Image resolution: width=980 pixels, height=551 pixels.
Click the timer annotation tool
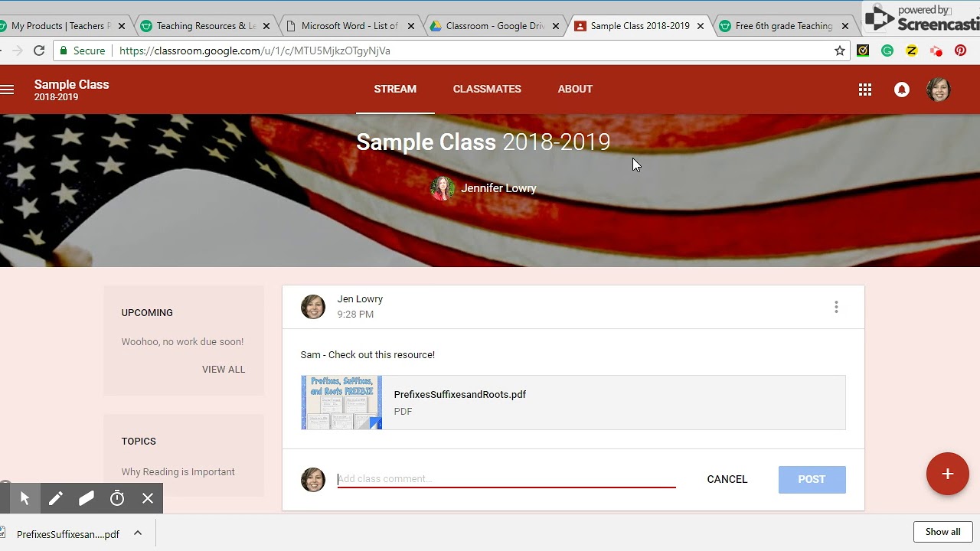[x=117, y=498]
